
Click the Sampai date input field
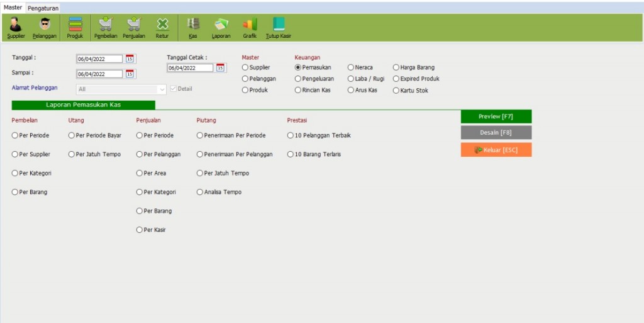[x=99, y=74]
